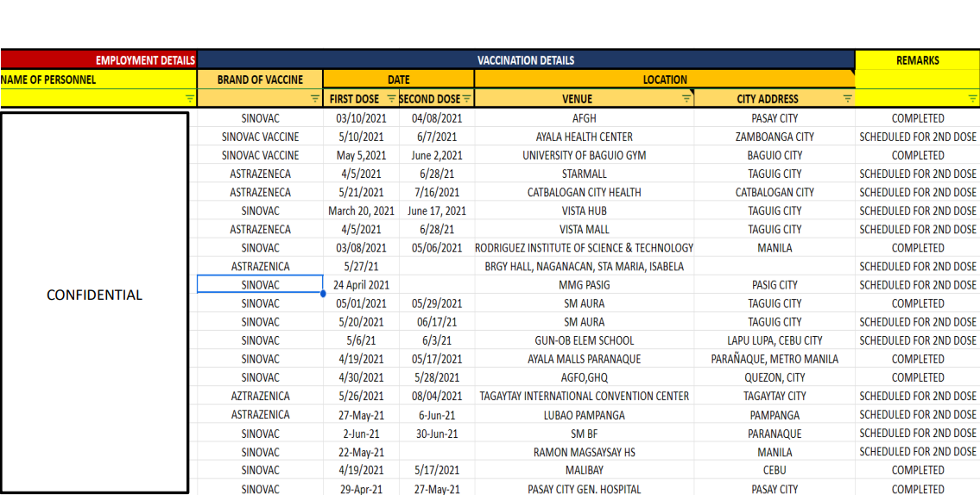Select TAGAYTAY INTERNATIONAL CONVENTION CENTER cell
The height and width of the screenshot is (495, 980).
584,397
